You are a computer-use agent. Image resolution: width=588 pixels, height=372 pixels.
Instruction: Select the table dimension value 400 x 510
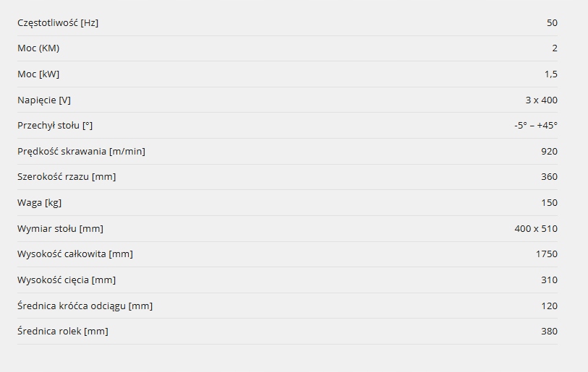536,228
